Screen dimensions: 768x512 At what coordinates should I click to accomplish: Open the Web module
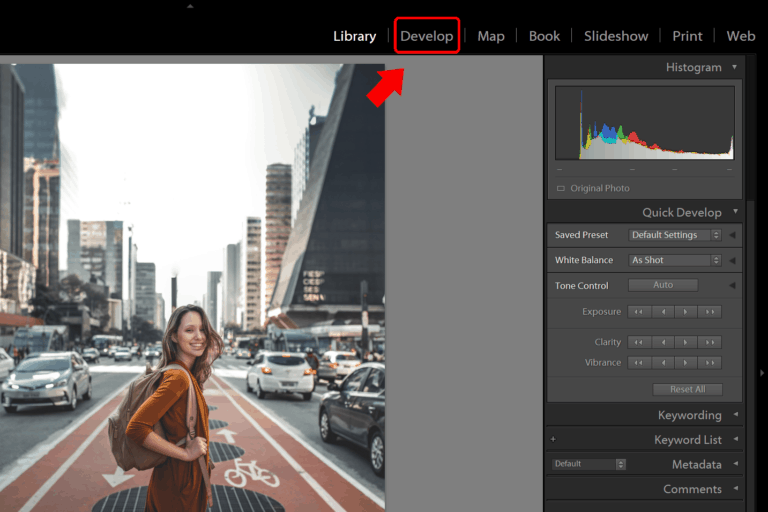741,36
